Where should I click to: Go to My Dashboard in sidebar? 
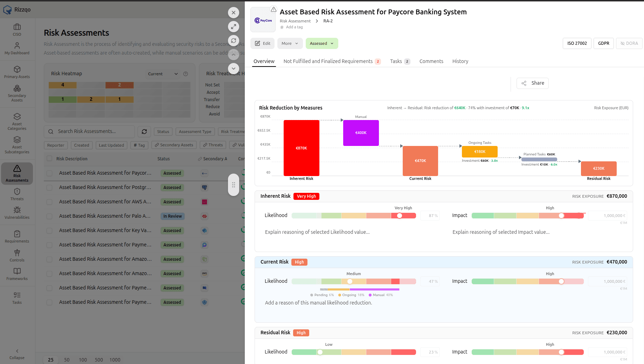tap(17, 49)
